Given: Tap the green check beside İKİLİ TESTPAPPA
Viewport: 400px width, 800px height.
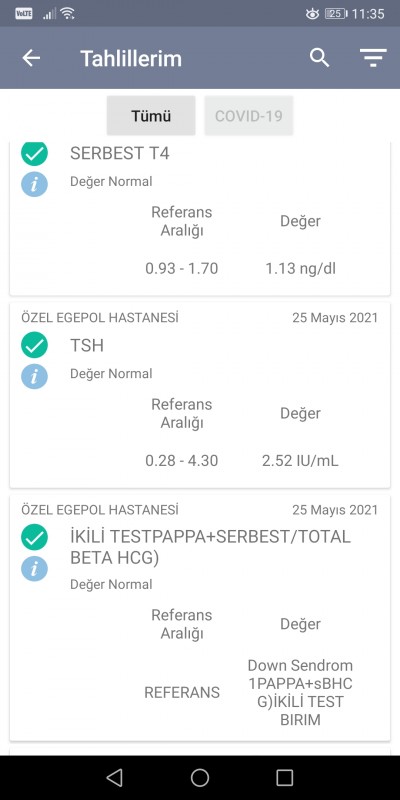Looking at the screenshot, I should 34,537.
